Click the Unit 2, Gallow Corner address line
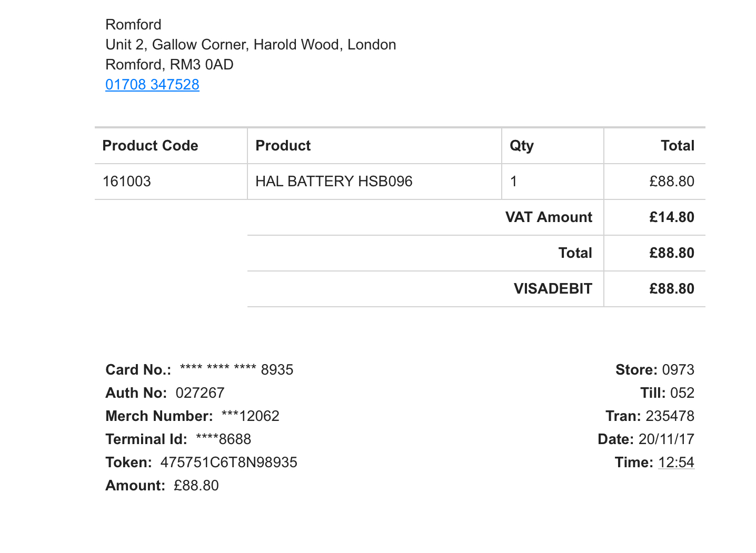This screenshot has width=756, height=553. 251,45
